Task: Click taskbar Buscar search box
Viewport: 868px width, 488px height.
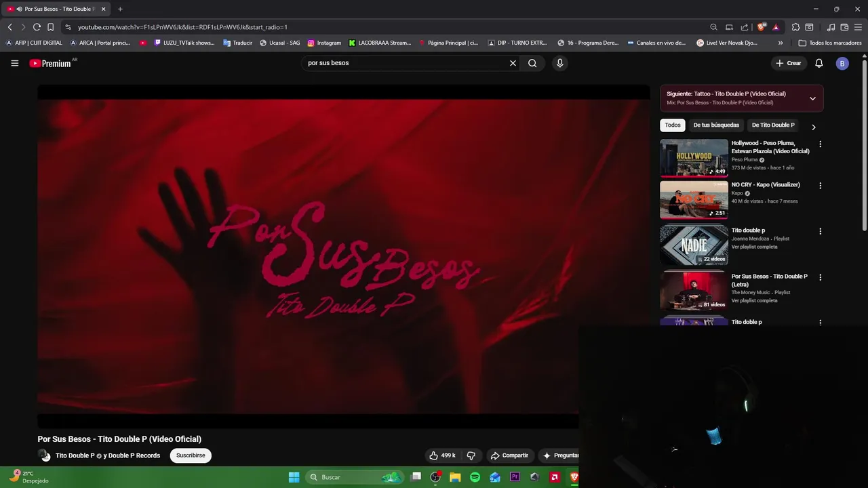Action: tap(355, 477)
